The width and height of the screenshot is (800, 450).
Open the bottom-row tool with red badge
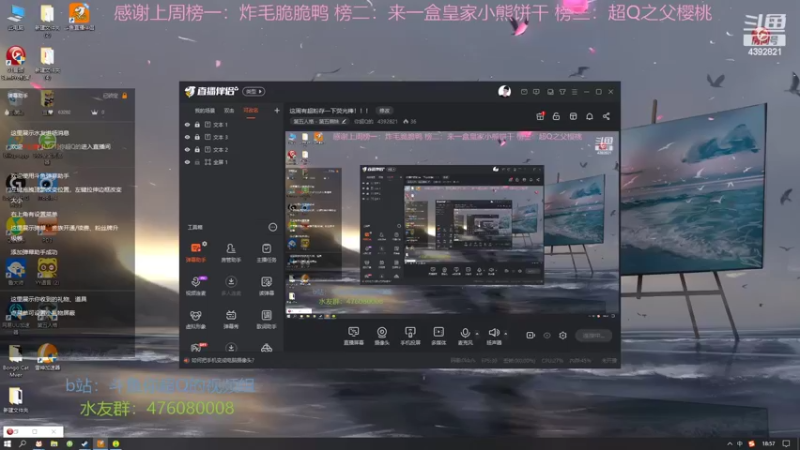pos(196,347)
